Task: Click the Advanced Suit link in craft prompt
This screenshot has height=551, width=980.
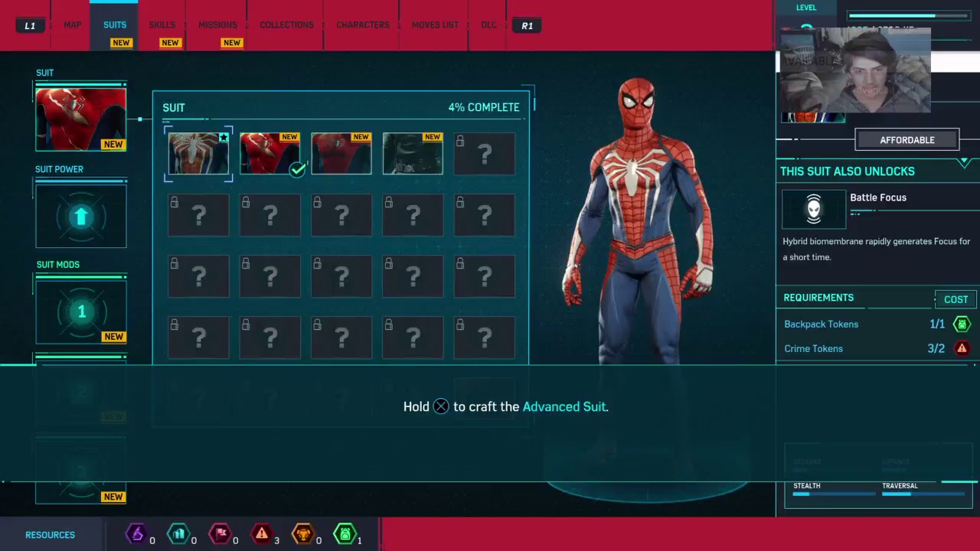Action: tap(563, 406)
